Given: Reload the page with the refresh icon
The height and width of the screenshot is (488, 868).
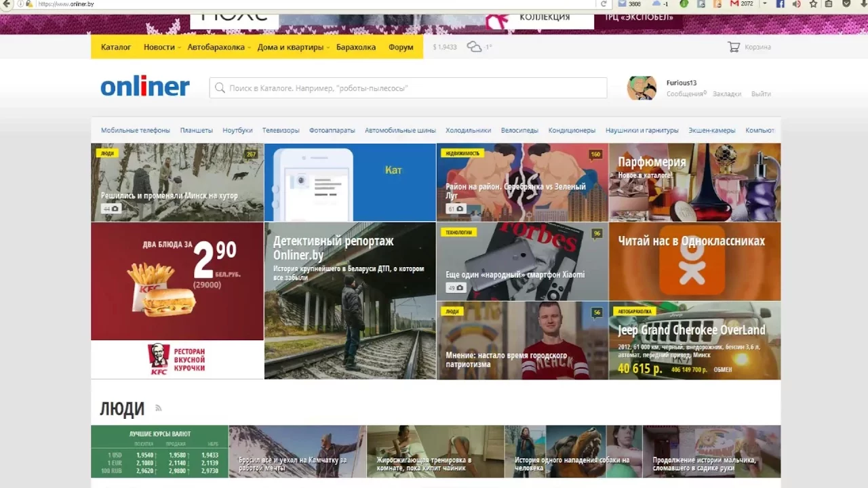Looking at the screenshot, I should [604, 4].
